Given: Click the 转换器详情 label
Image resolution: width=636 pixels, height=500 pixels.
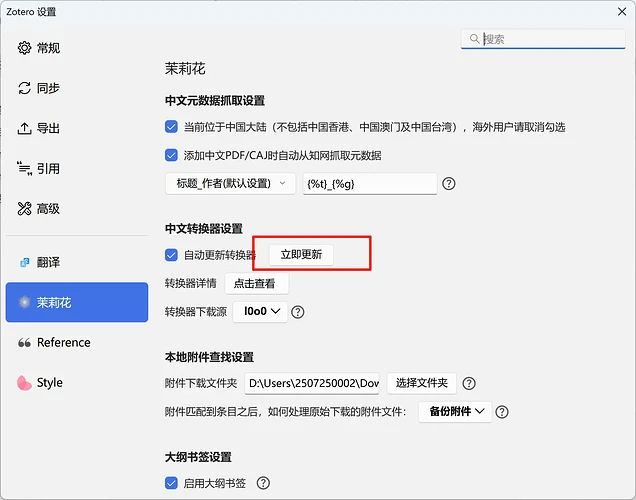Looking at the screenshot, I should pyautogui.click(x=191, y=283).
